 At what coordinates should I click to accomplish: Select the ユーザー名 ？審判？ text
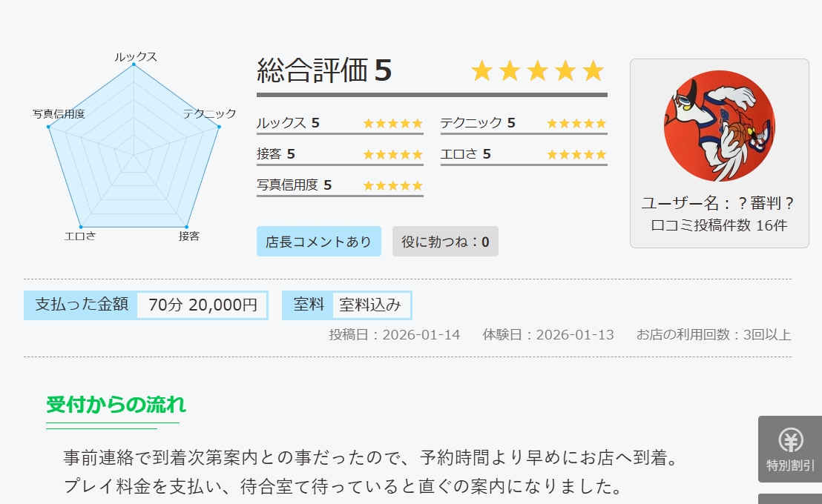pos(718,203)
